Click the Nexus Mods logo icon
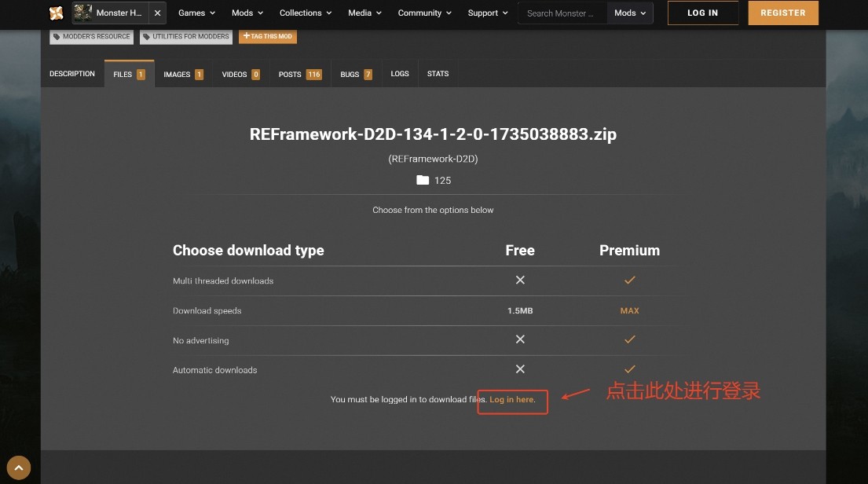This screenshot has height=484, width=868. coord(56,13)
